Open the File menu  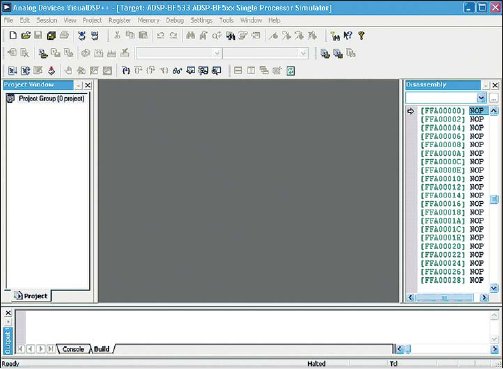pyautogui.click(x=8, y=20)
